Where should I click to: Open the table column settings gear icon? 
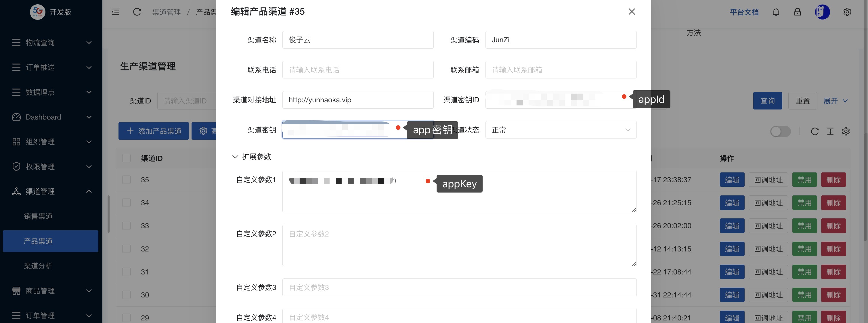[x=846, y=132]
